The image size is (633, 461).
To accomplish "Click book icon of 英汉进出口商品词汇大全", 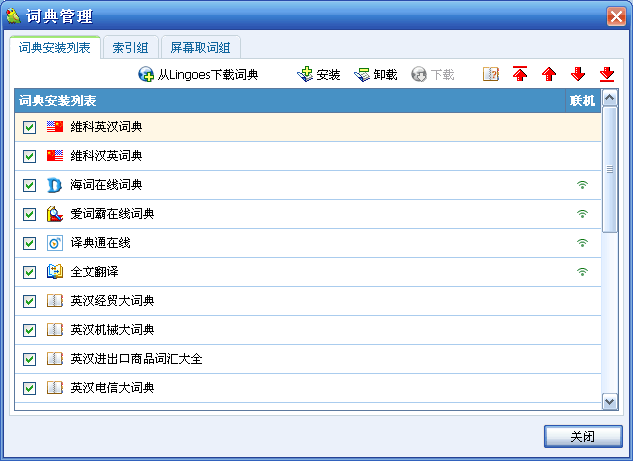I will point(54,359).
